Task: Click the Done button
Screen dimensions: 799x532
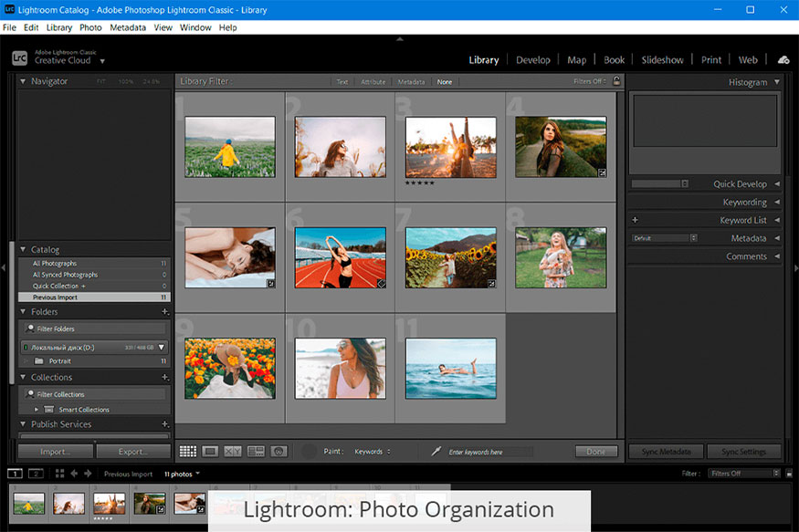Action: point(596,452)
